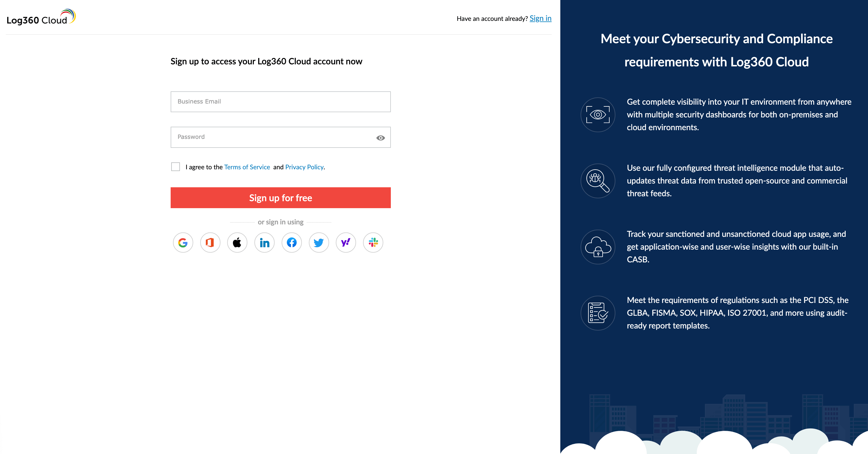868x454 pixels.
Task: Sign in with LinkedIn
Action: point(265,243)
